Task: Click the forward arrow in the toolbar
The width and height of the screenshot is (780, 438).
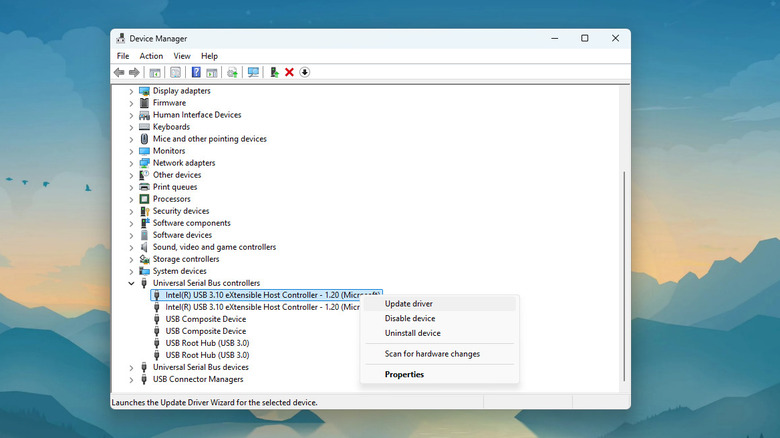Action: pyautogui.click(x=134, y=72)
